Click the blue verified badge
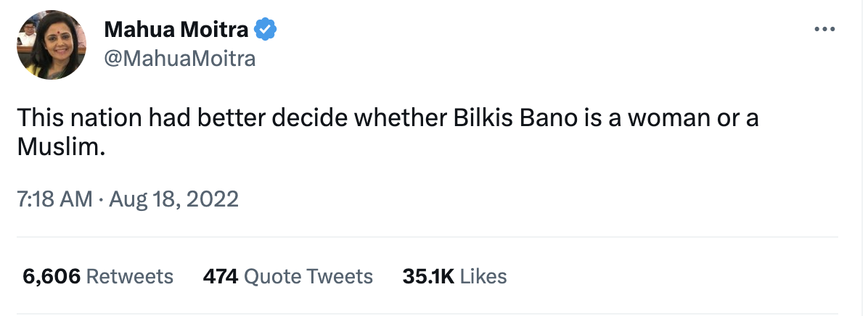The height and width of the screenshot is (316, 868). pyautogui.click(x=266, y=30)
